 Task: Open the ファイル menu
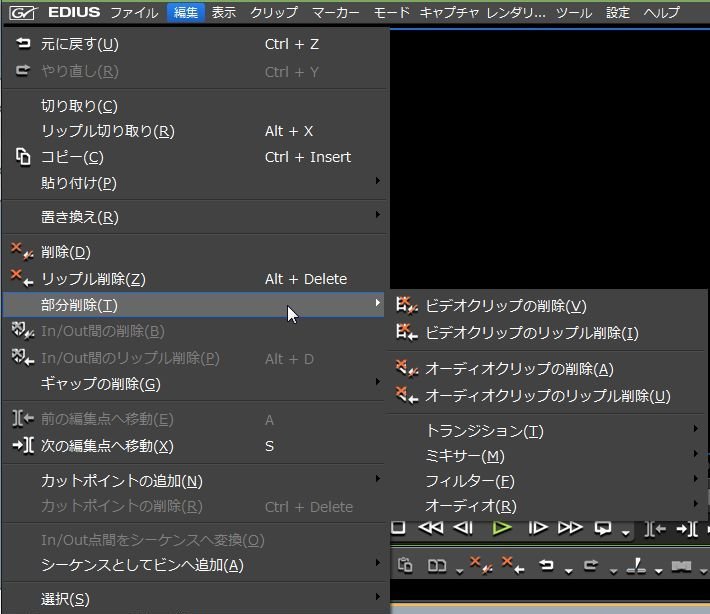134,12
